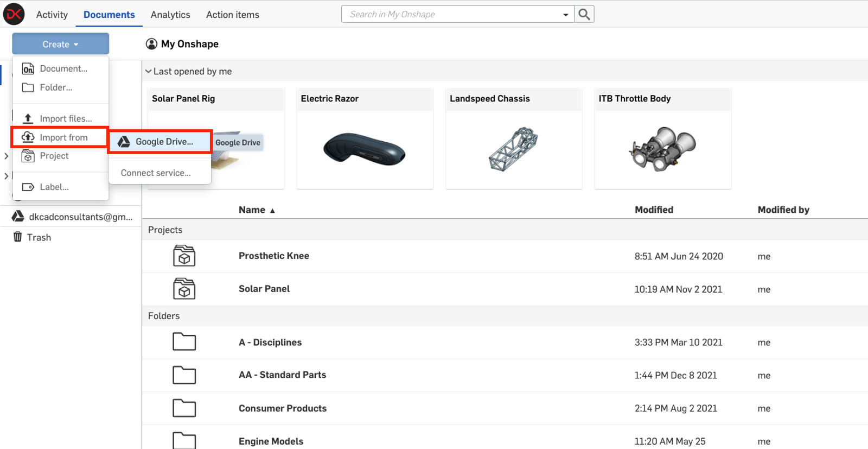Image resolution: width=868 pixels, height=449 pixels.
Task: Click the cloud icon next to Import from
Action: 28,137
